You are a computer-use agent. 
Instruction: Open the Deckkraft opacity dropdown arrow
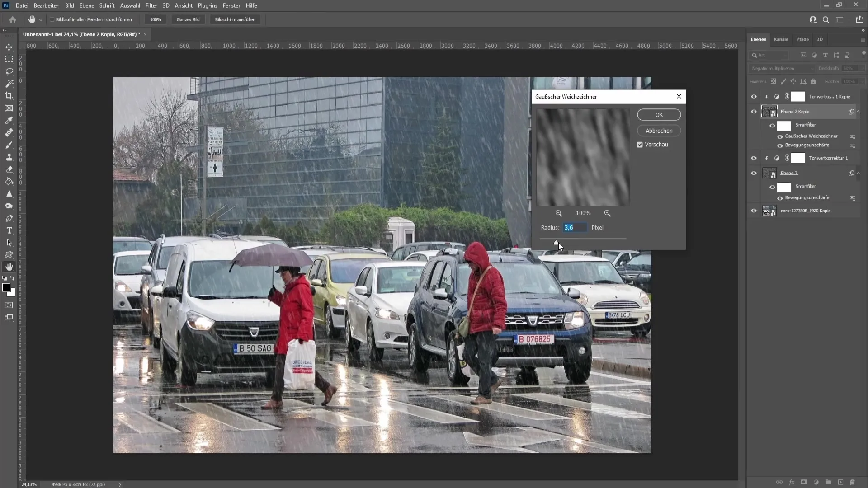pos(863,68)
